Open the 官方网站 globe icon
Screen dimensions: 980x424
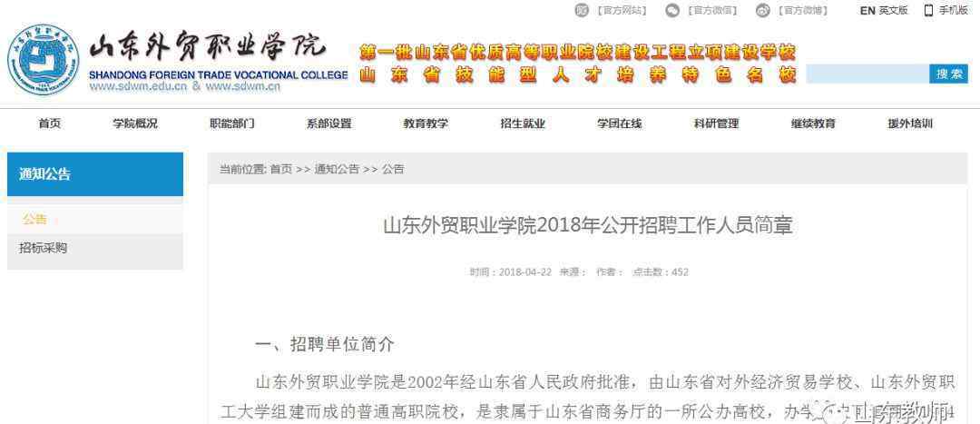click(582, 10)
